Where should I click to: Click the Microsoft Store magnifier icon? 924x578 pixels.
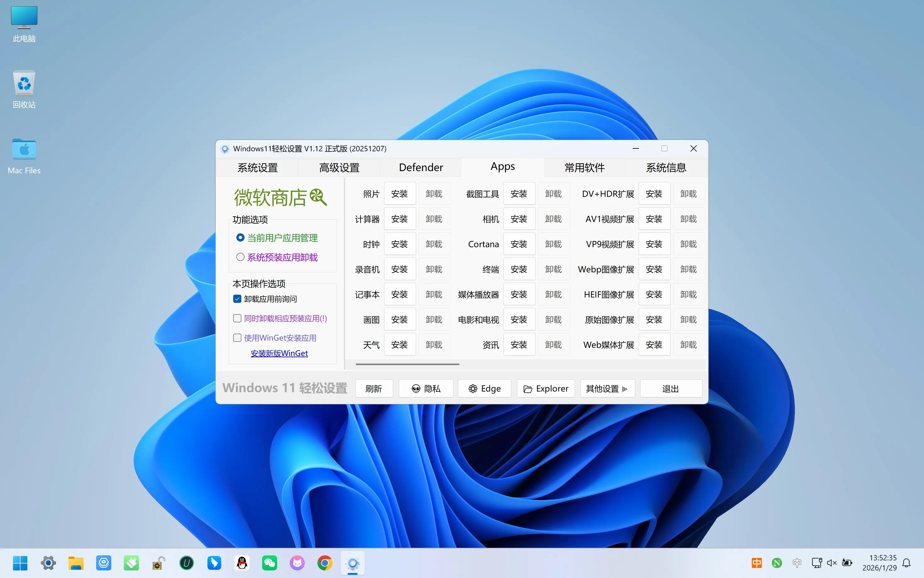[318, 197]
